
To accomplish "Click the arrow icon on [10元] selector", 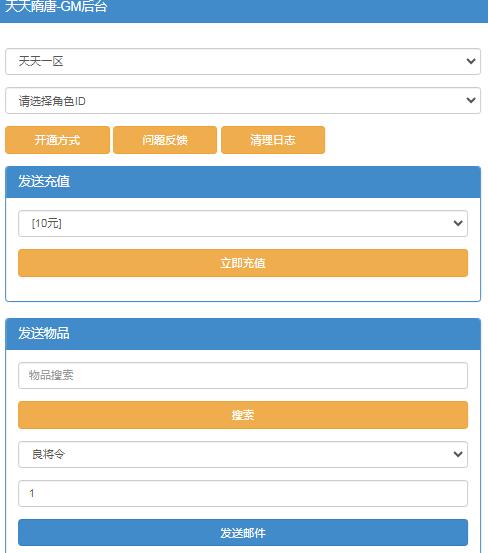I will point(458,223).
